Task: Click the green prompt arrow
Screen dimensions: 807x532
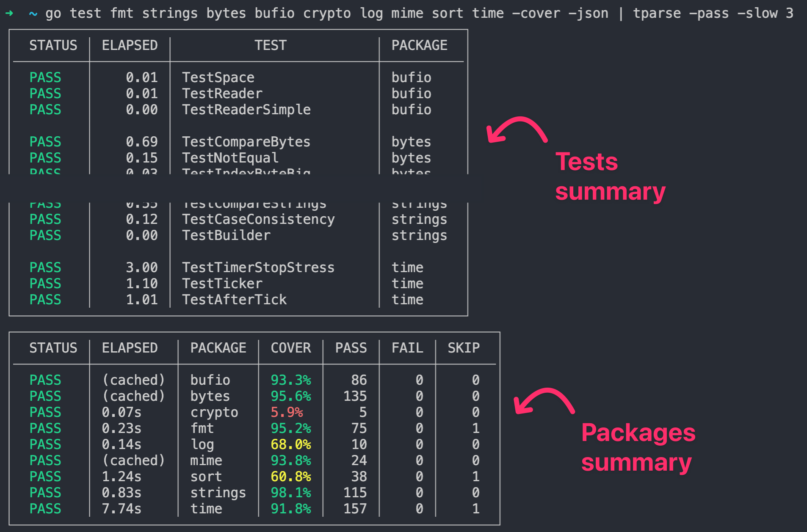Action: click(9, 14)
